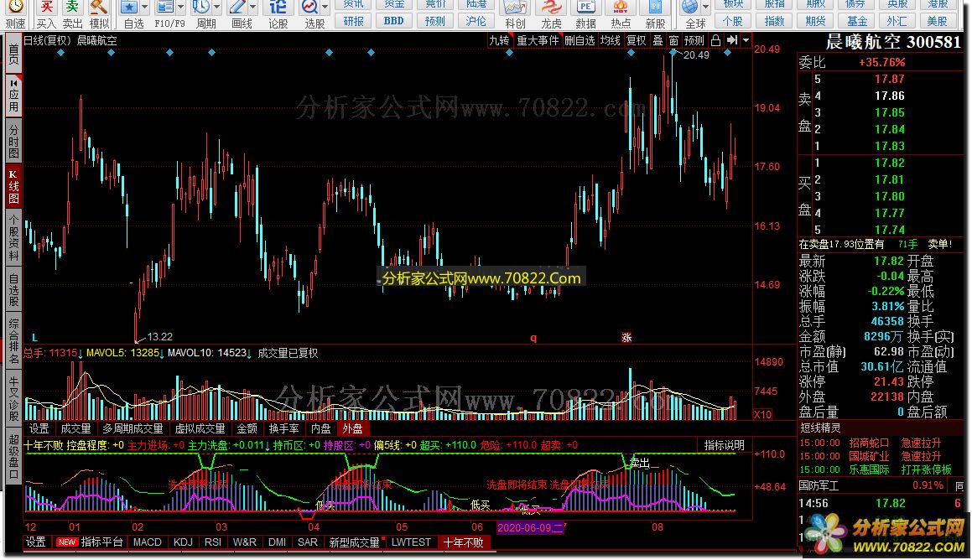Click the 全球 globe icon

click(x=690, y=8)
